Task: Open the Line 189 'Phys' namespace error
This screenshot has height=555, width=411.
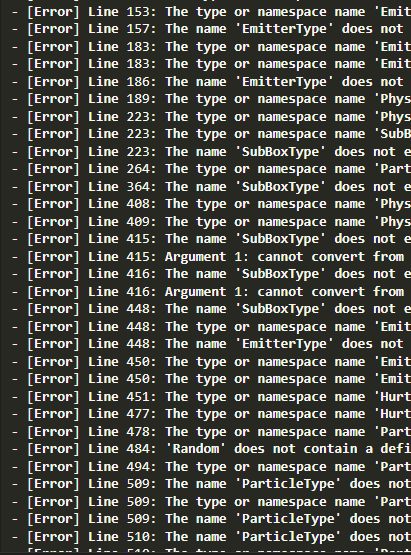Action: 211,99
